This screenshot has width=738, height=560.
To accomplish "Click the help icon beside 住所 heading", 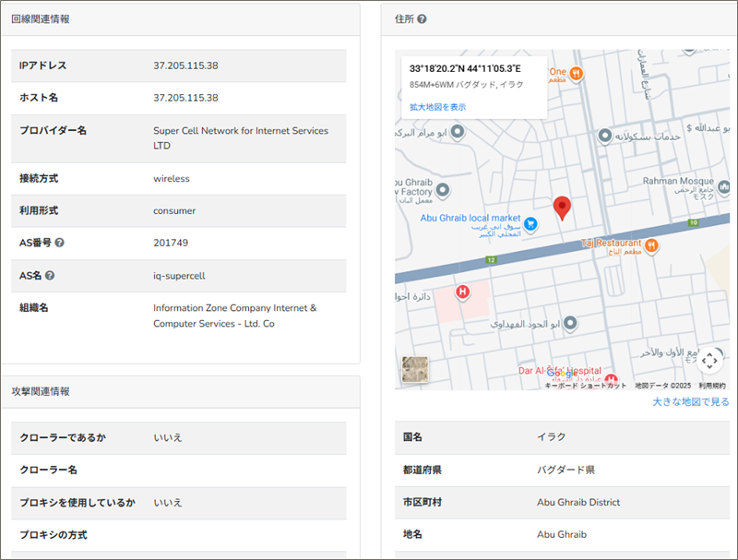I will (x=422, y=18).
